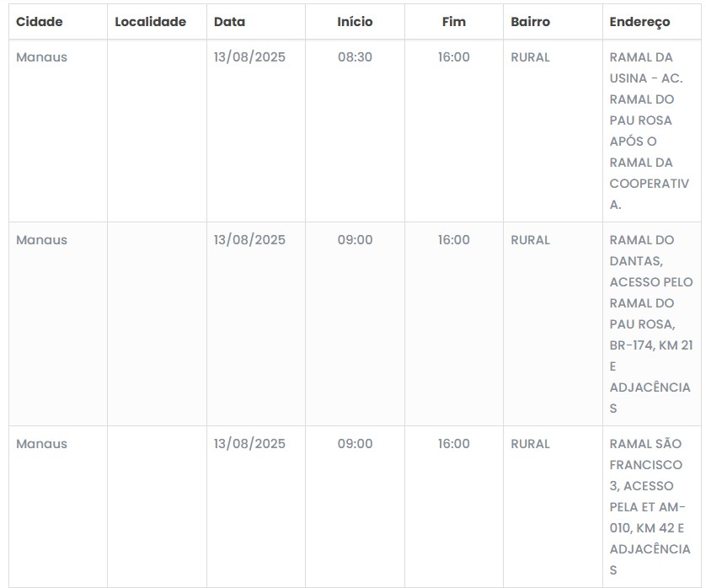Select the second row's 09:00 start time
This screenshot has width=706, height=588.
click(355, 240)
